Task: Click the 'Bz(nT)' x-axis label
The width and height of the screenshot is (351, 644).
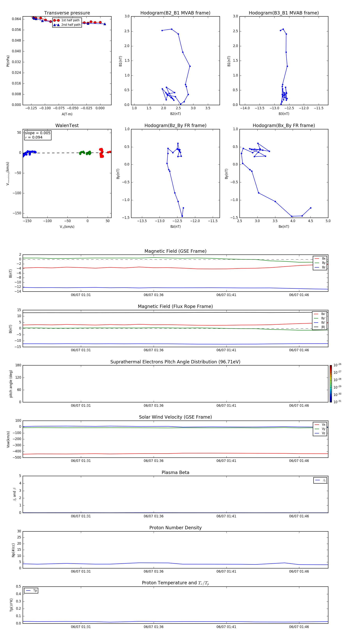Action: coord(175,227)
